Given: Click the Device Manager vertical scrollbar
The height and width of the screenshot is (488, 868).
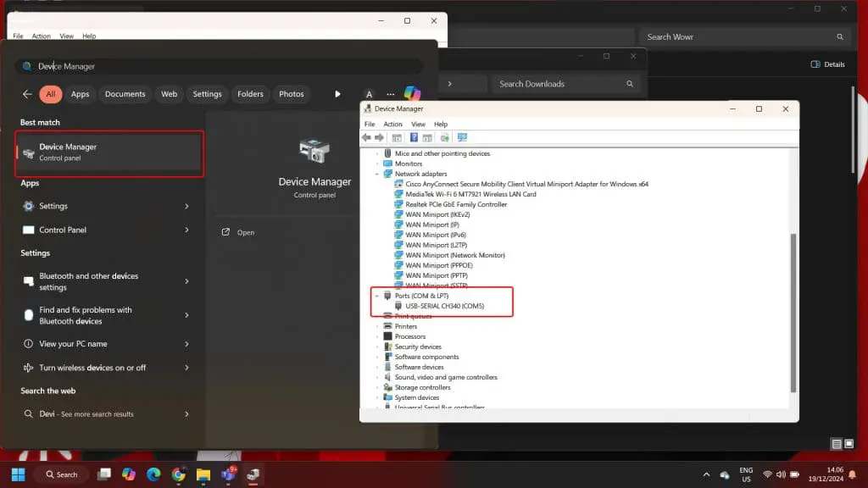Looking at the screenshot, I should pos(793,313).
